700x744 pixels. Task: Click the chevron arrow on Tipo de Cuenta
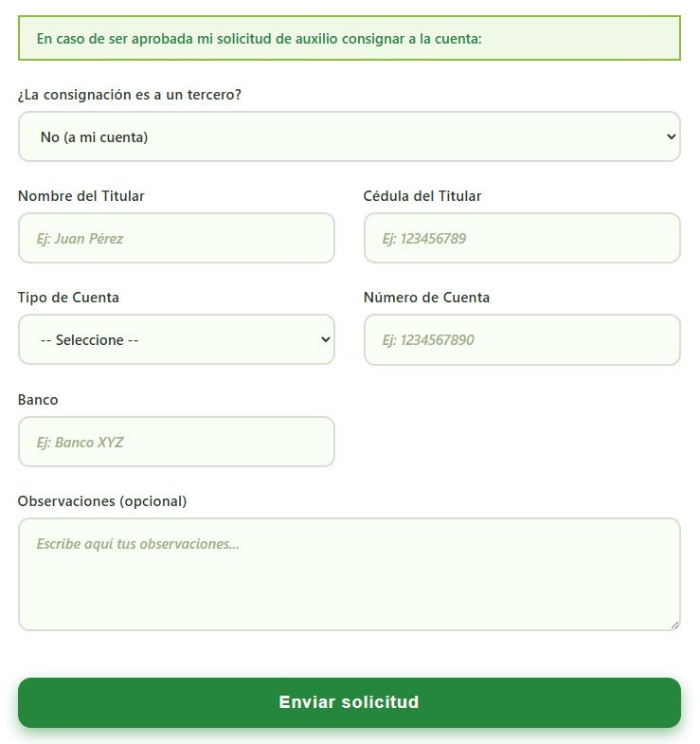pyautogui.click(x=326, y=339)
